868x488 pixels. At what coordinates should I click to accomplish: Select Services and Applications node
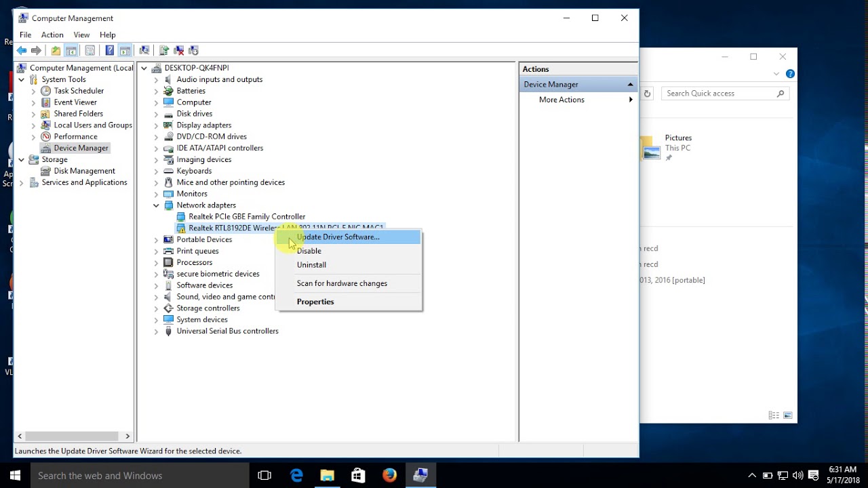84,182
